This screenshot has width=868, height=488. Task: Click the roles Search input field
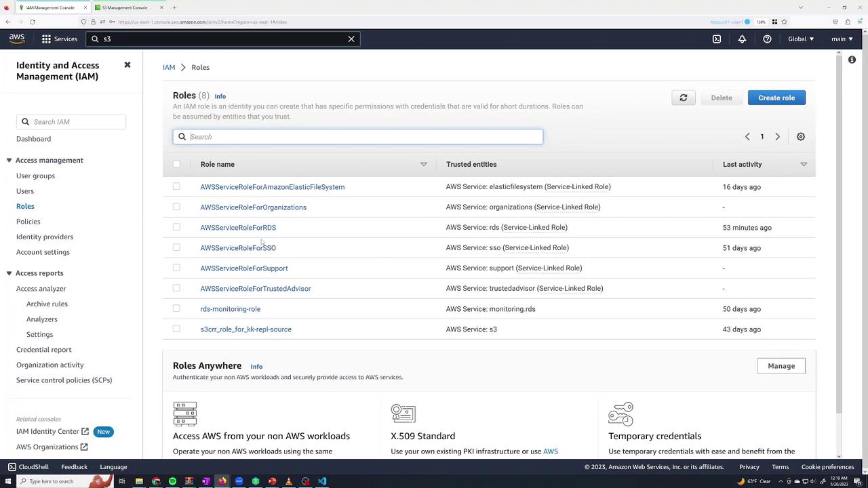[358, 137]
